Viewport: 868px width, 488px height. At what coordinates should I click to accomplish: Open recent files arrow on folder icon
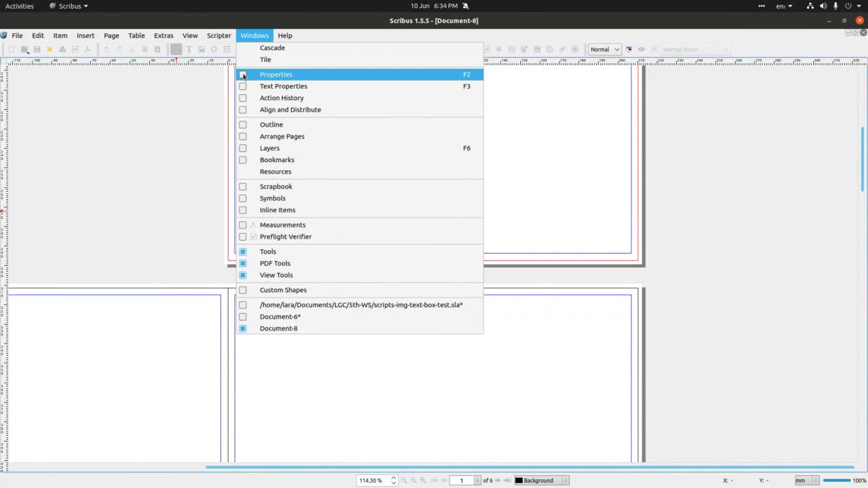[28, 53]
